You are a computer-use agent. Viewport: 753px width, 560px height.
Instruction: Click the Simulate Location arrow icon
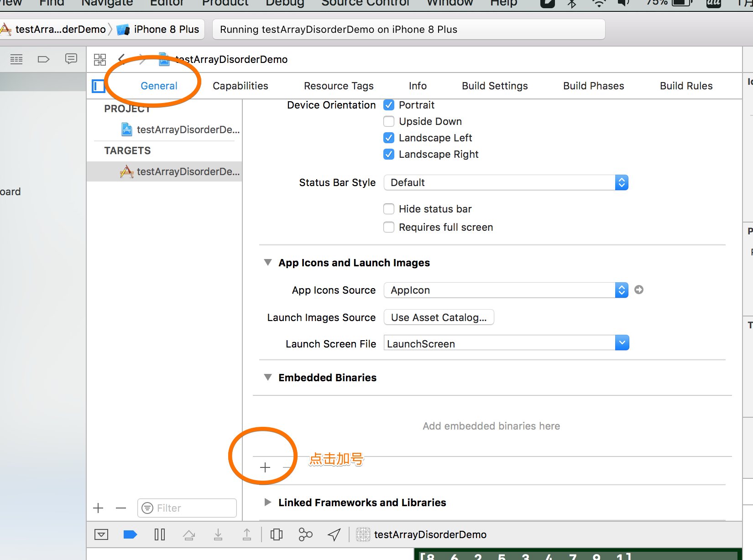coord(334,534)
